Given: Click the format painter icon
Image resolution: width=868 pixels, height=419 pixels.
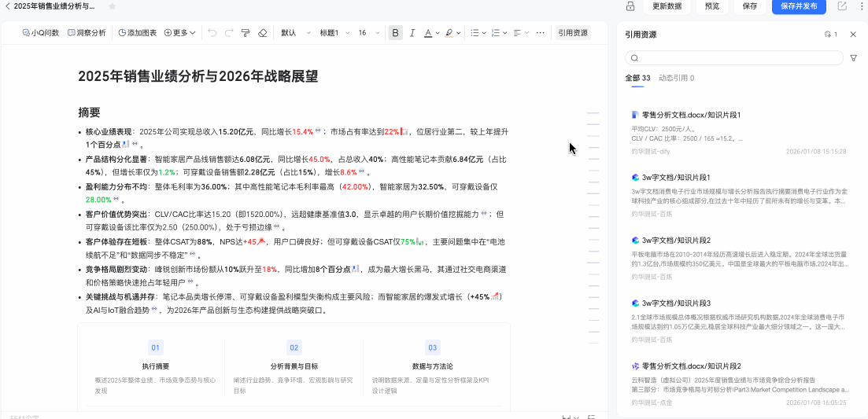Looking at the screenshot, I should pyautogui.click(x=246, y=33).
